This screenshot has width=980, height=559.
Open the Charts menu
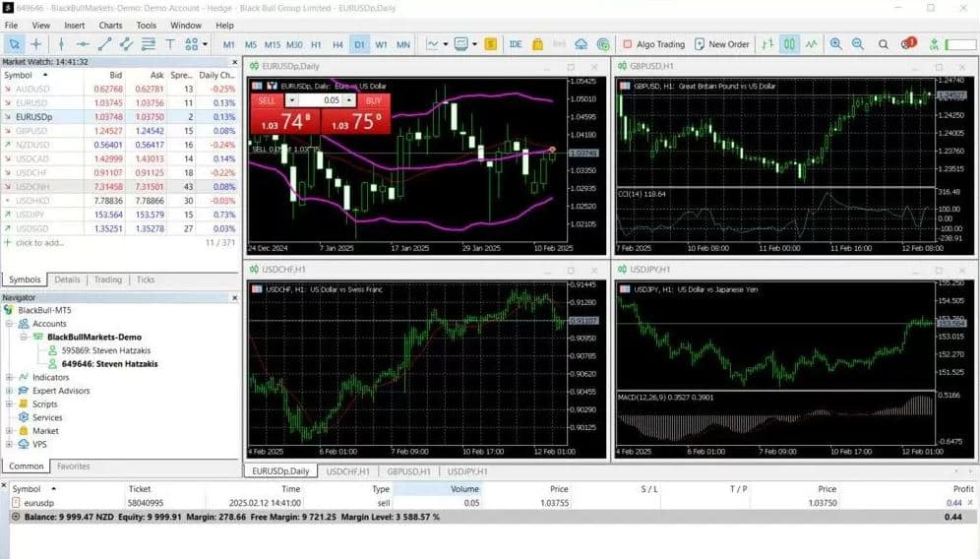click(x=110, y=25)
